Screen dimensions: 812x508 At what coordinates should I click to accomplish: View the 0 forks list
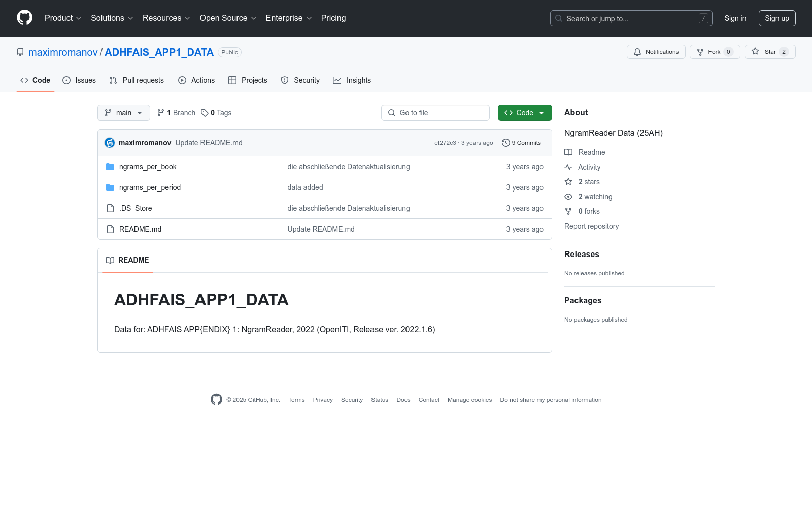click(582, 211)
